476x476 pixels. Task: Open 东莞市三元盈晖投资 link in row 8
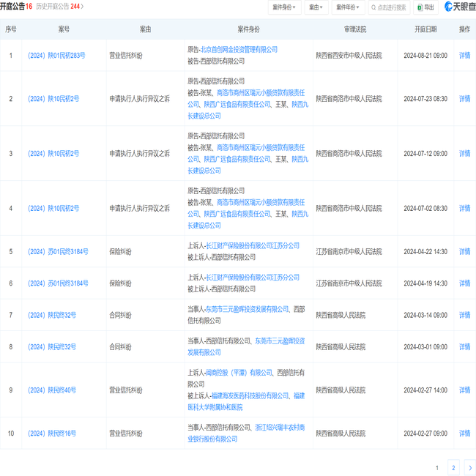tap(280, 341)
